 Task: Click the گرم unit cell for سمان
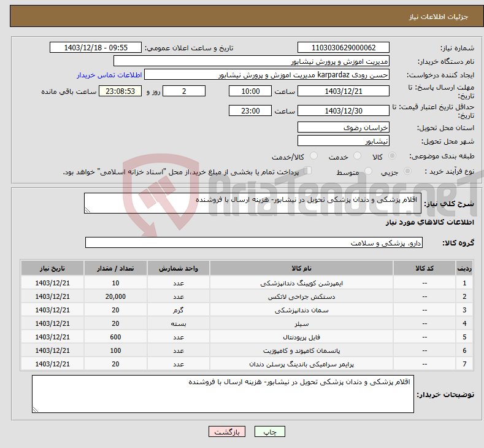[179, 310]
